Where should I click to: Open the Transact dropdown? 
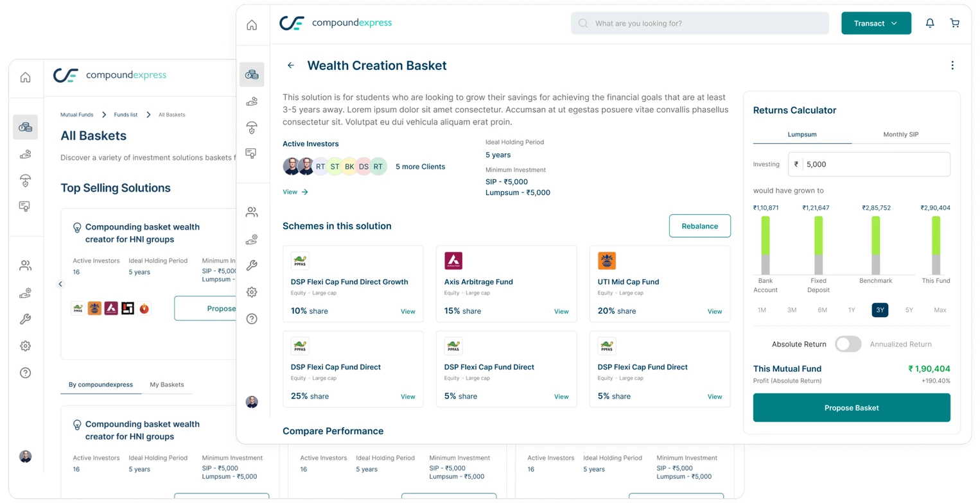click(876, 23)
